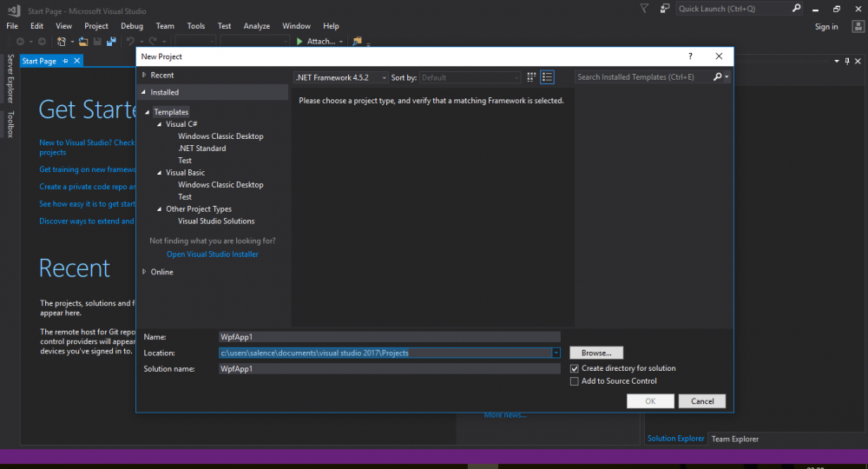Click the New Project dialog help question mark

click(690, 56)
